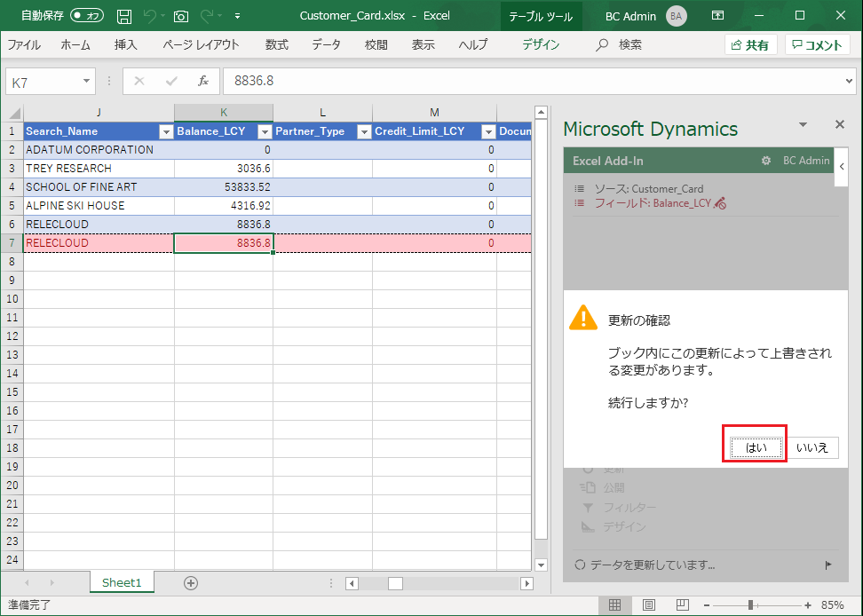
Task: Open the Quick Access Toolbar customize dropdown
Action: coord(237,16)
